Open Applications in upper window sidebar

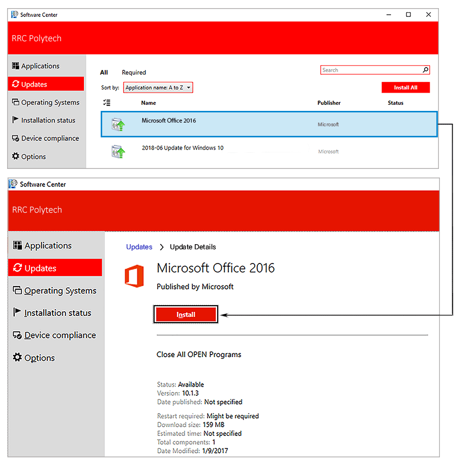tap(40, 66)
